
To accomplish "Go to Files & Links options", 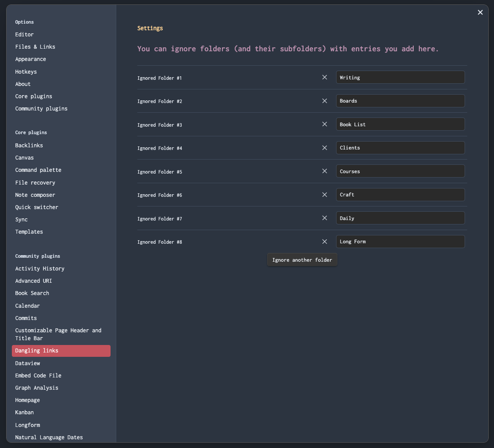I will (35, 46).
